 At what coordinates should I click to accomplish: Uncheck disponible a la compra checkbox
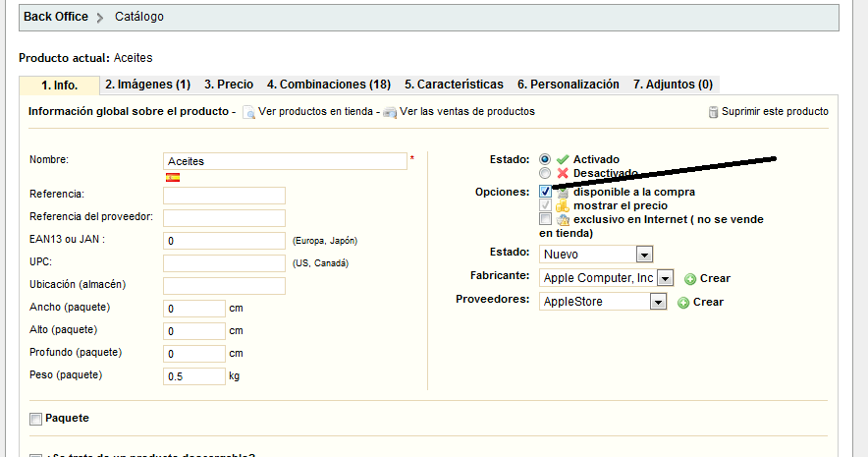(x=545, y=192)
